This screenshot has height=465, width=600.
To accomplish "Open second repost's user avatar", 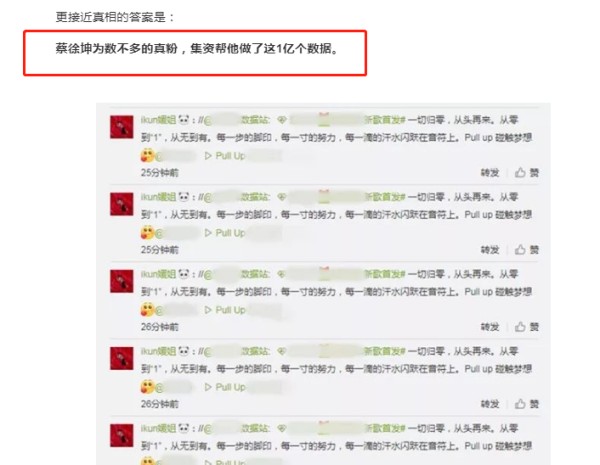I will pos(122,204).
